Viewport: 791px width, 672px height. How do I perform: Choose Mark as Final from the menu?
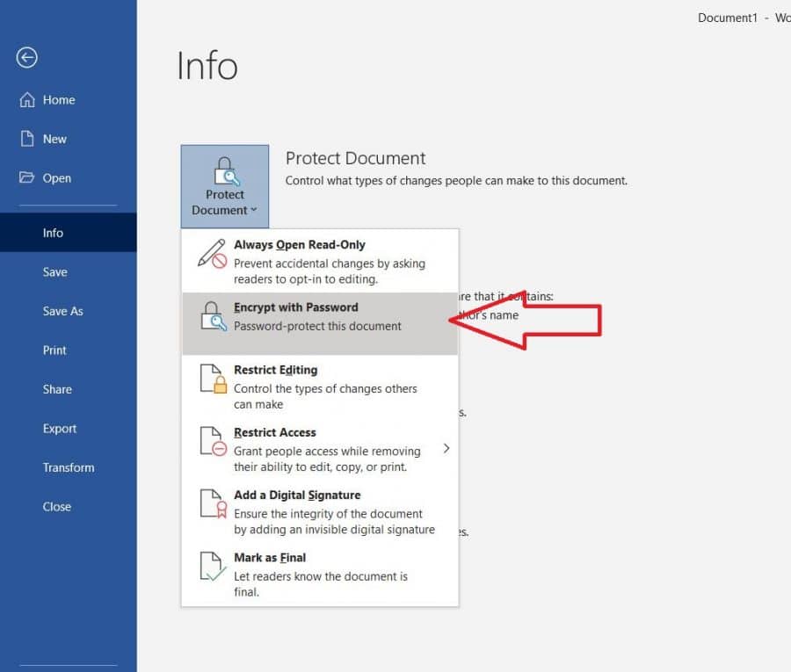pos(269,557)
